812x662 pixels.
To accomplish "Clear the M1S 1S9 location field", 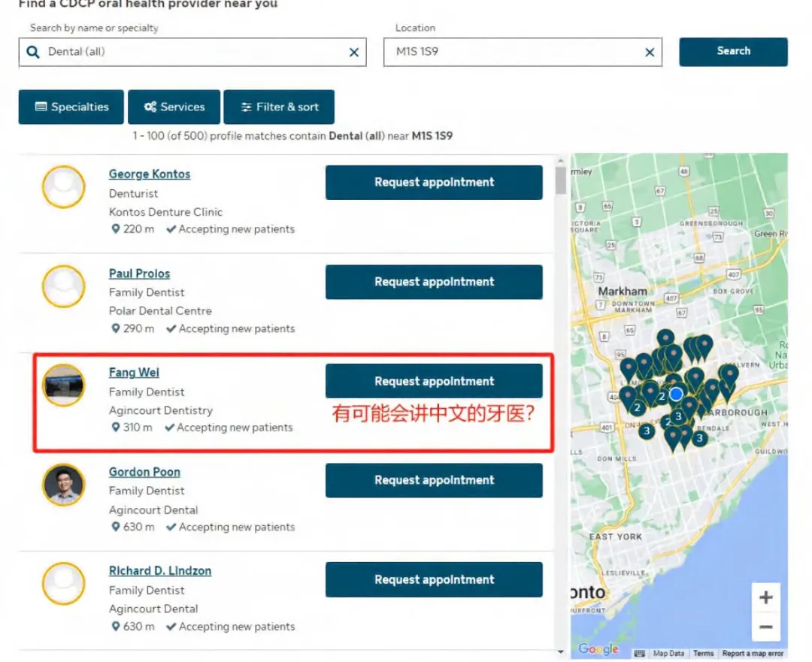I will click(650, 52).
